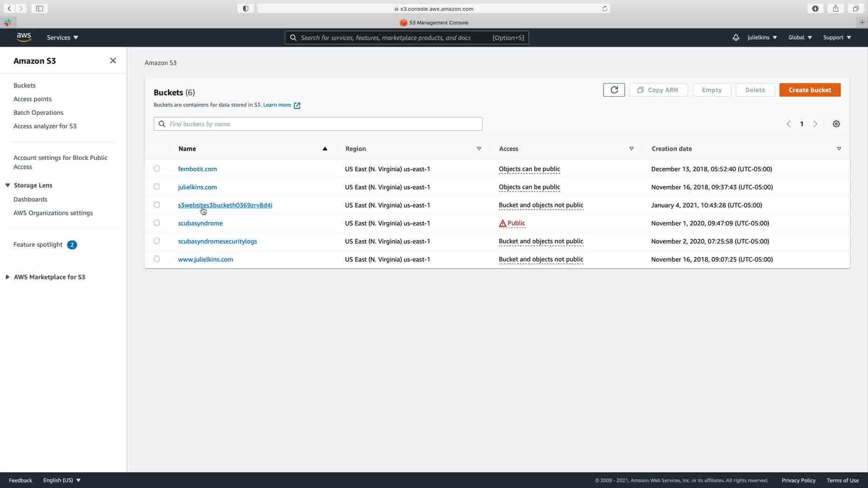
Task: Show all Safari tabs overview
Action: (855, 8)
